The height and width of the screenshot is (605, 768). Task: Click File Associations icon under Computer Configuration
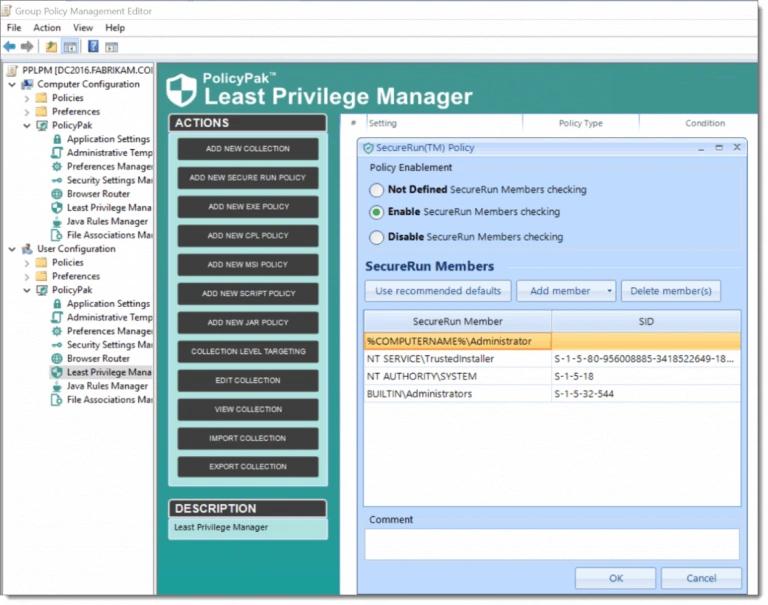pos(57,235)
